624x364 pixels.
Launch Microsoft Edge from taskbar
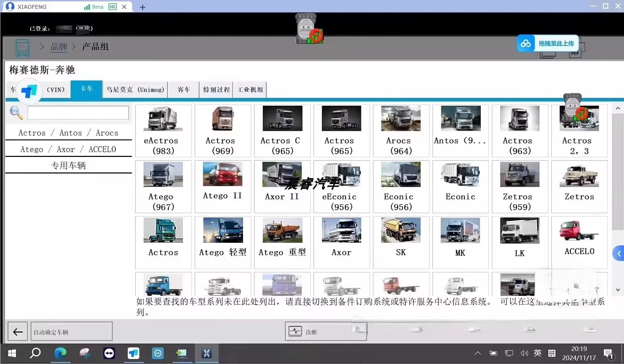click(x=60, y=353)
